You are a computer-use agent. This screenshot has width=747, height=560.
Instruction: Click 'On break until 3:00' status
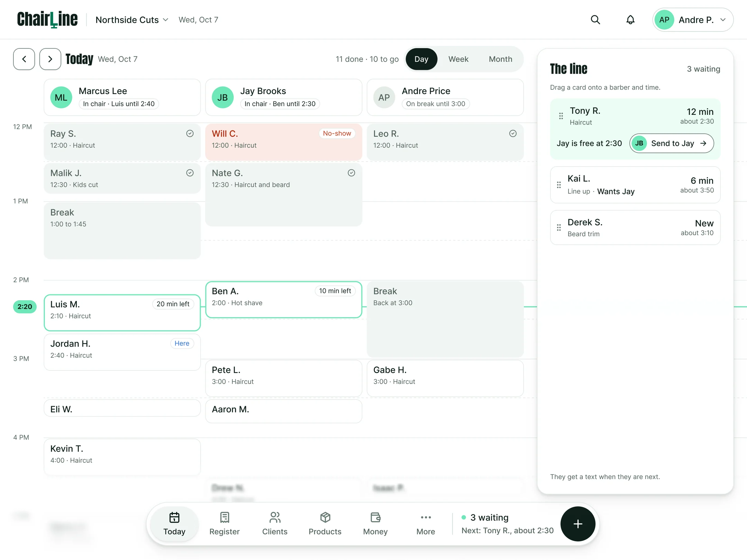point(435,104)
